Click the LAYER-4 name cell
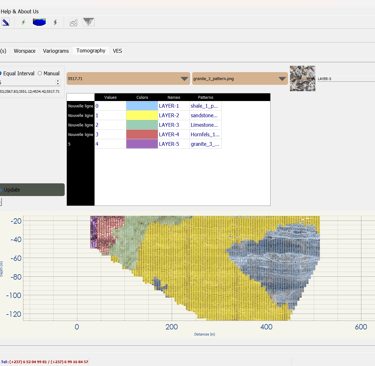Viewport: 375px width, 366px height. [174, 134]
